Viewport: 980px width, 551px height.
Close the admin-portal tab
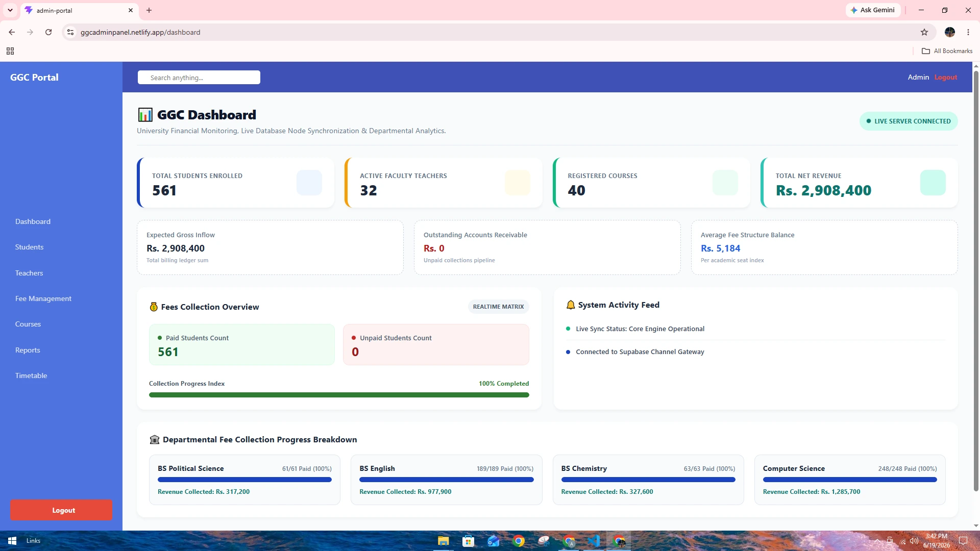click(131, 10)
